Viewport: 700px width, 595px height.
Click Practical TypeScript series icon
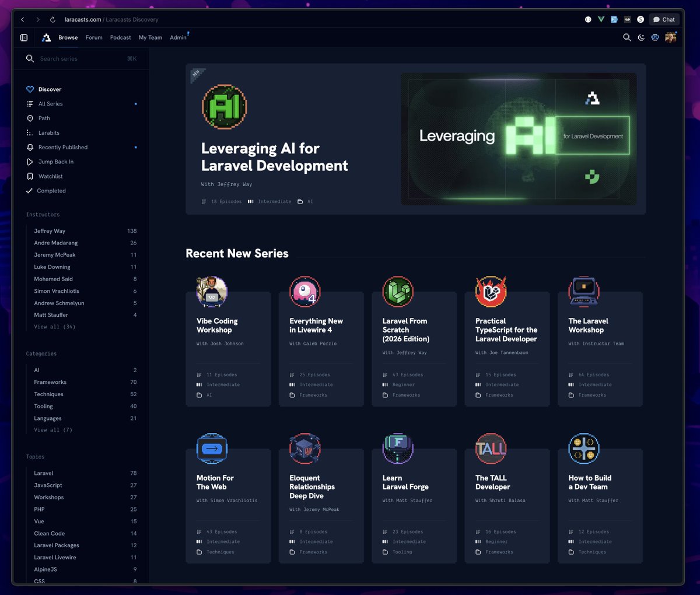pyautogui.click(x=491, y=292)
